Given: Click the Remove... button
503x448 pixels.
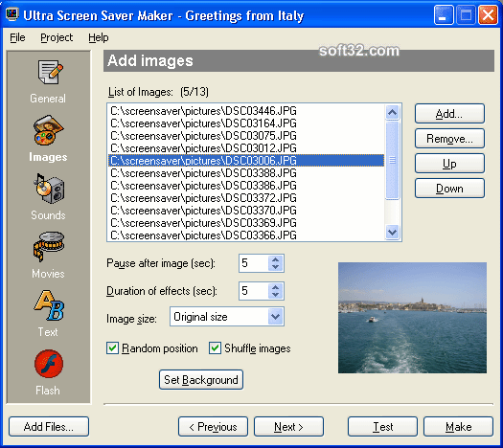Looking at the screenshot, I should (449, 139).
